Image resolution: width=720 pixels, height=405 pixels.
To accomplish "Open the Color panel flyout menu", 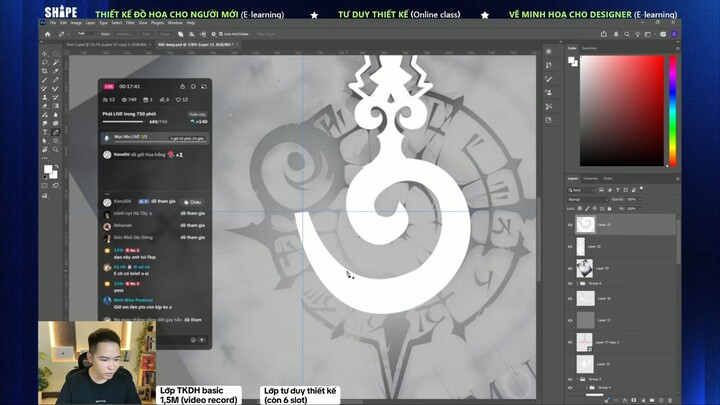I will click(677, 48).
